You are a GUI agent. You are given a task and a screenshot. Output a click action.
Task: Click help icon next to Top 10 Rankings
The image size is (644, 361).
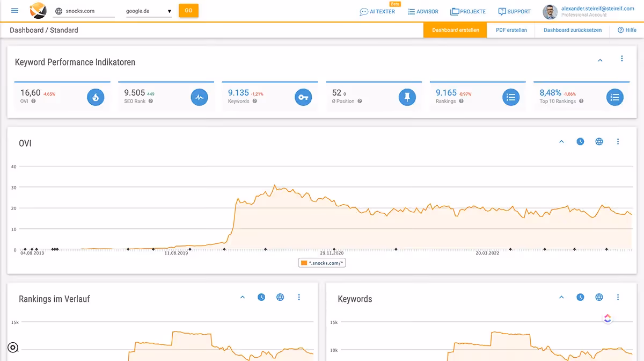pos(581,101)
